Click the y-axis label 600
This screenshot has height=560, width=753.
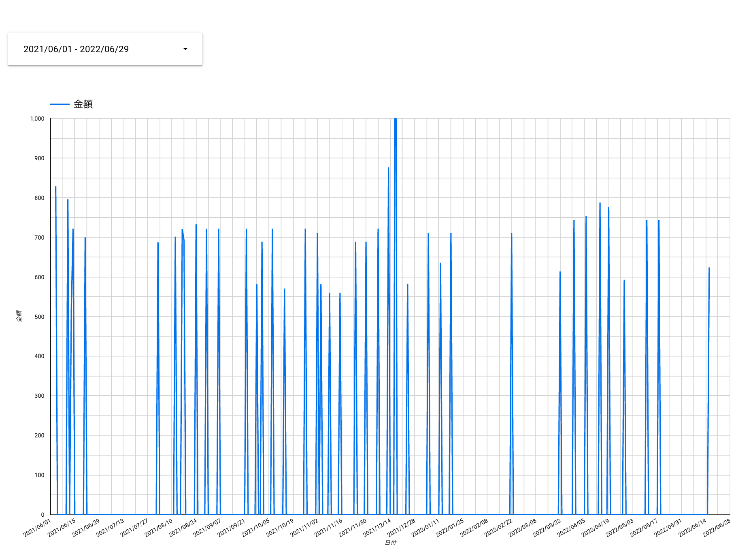39,277
